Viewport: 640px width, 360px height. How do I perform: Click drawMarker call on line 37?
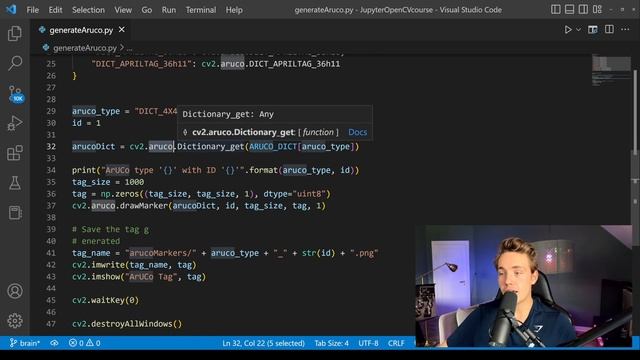point(144,206)
